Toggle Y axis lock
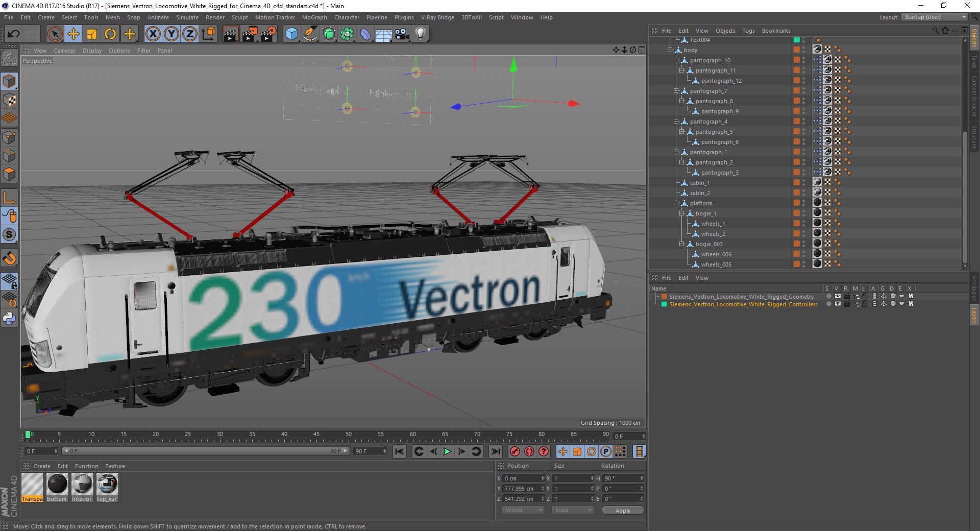This screenshot has width=980, height=531. point(171,34)
